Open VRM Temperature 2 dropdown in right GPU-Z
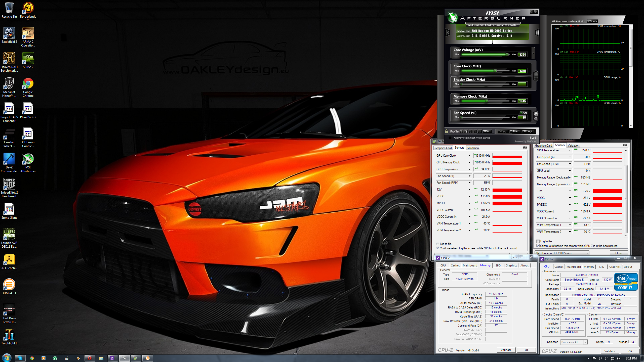Image resolution: width=644 pixels, height=362 pixels. point(570,232)
